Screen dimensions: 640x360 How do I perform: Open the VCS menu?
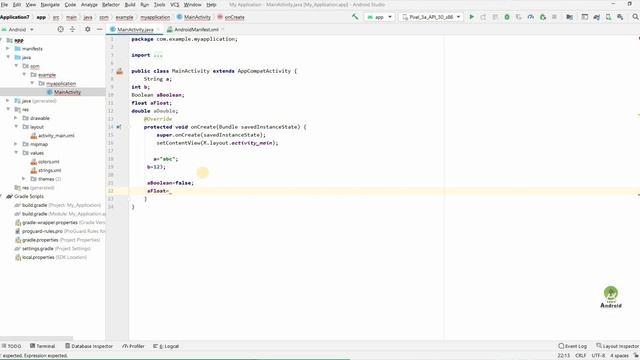tap(175, 4)
